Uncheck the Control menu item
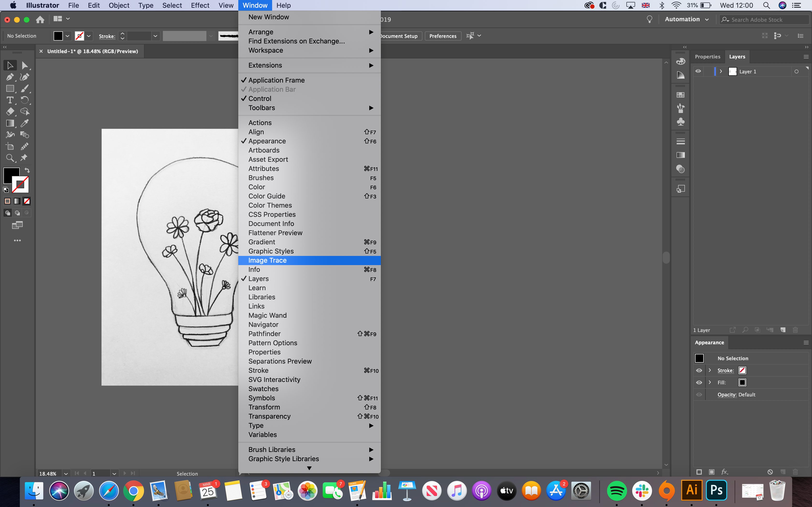Screen dimensions: 812x507 click(x=260, y=99)
